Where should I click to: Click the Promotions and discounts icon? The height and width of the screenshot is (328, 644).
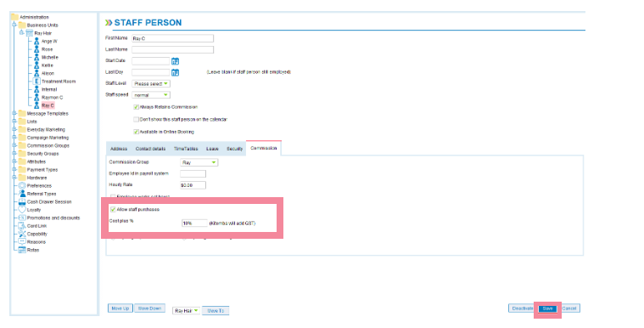(x=22, y=218)
